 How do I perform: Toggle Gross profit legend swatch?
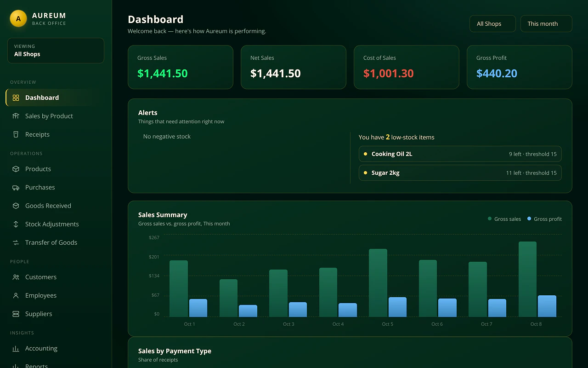529,219
